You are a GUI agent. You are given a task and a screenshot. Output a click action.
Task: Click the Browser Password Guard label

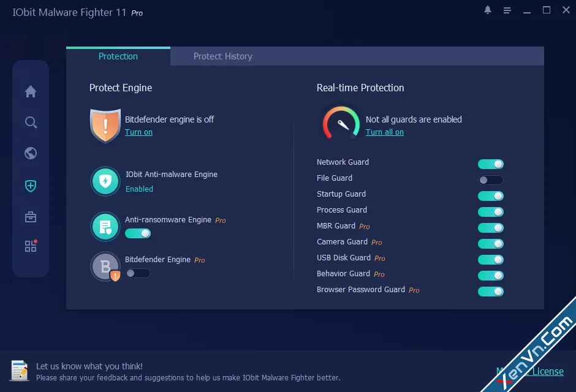point(361,290)
